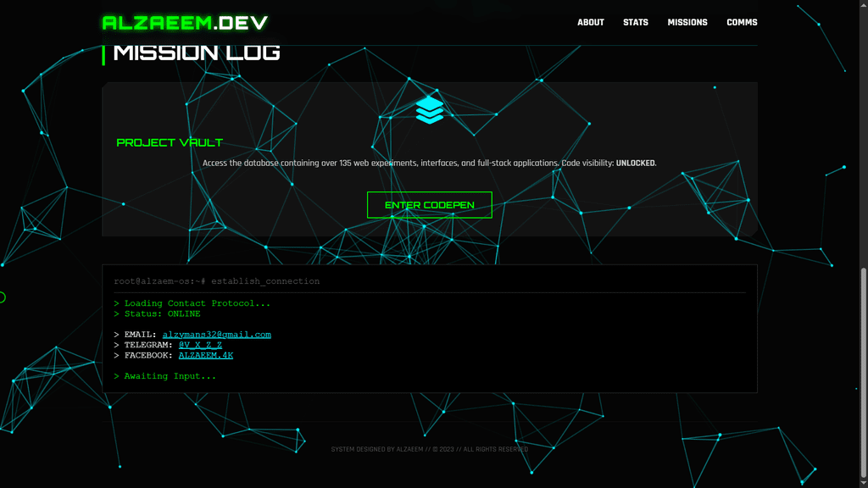
Task: Click the 'Awaiting Input...' terminal line
Action: click(x=165, y=376)
